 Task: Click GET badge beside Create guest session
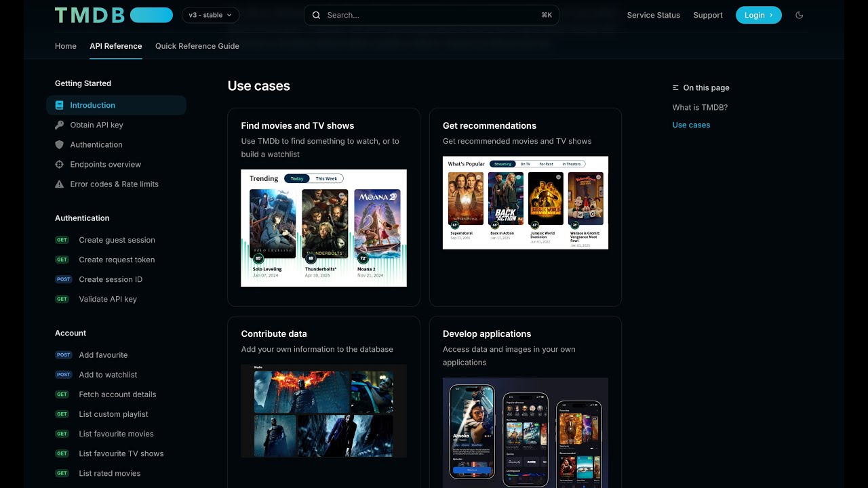coord(62,240)
